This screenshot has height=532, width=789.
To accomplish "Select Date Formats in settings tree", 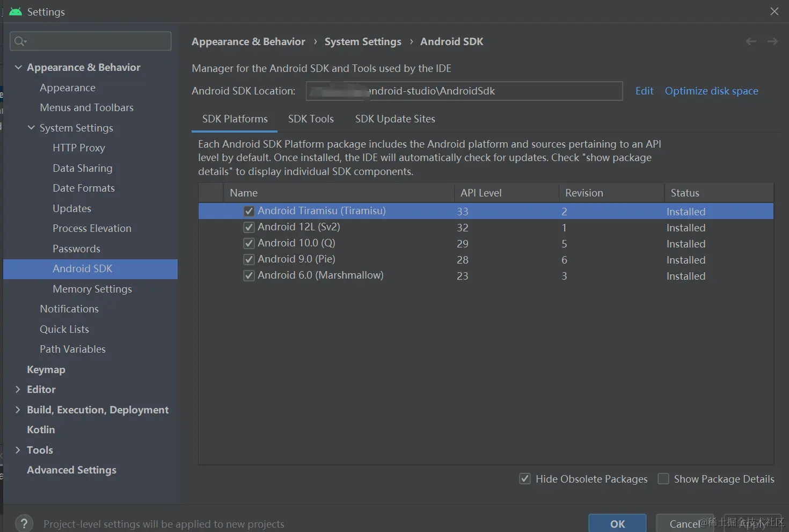I will 84,188.
